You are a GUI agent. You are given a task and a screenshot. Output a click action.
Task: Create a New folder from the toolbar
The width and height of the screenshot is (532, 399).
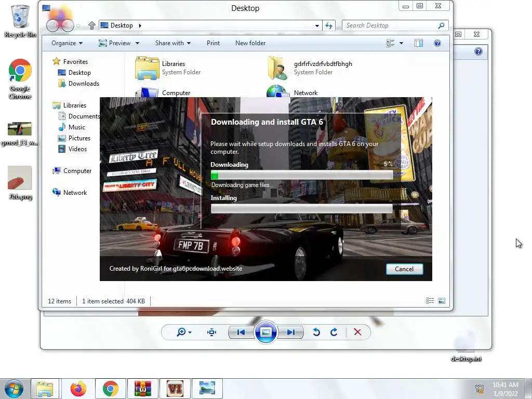250,43
